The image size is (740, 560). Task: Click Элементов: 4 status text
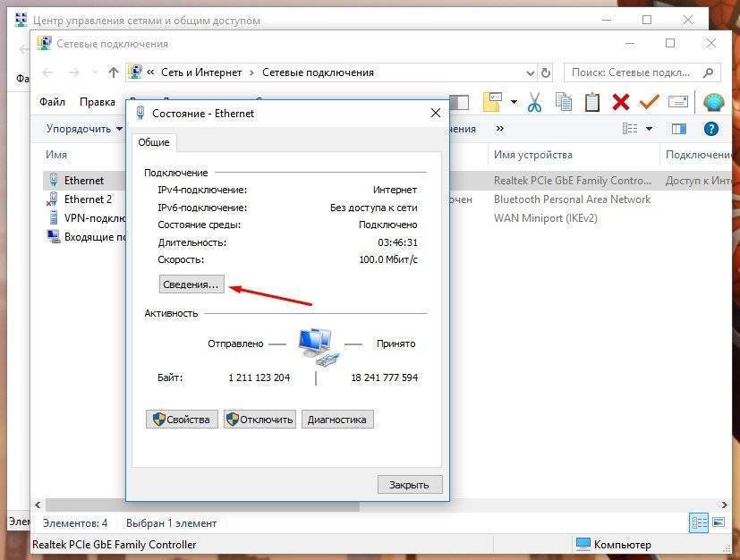(x=75, y=523)
